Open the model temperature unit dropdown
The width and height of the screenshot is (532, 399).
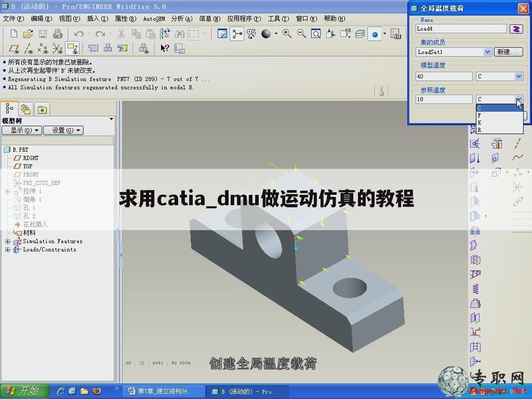(519, 76)
